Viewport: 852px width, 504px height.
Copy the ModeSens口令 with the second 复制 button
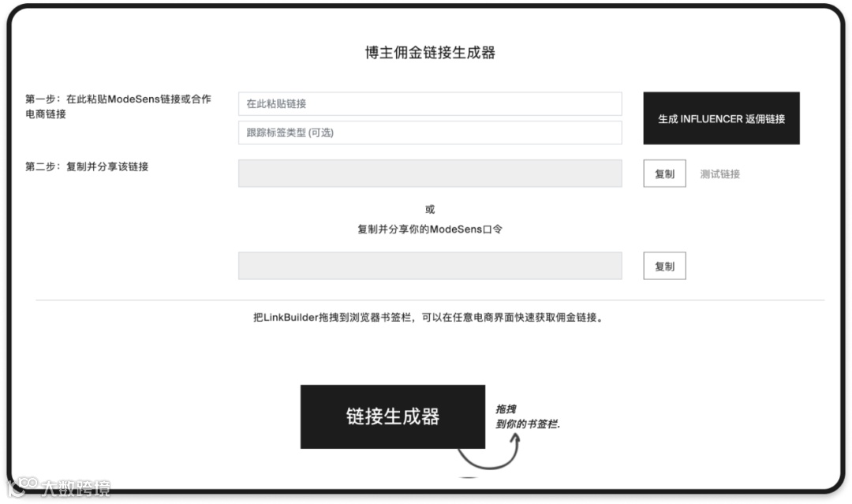coord(664,266)
